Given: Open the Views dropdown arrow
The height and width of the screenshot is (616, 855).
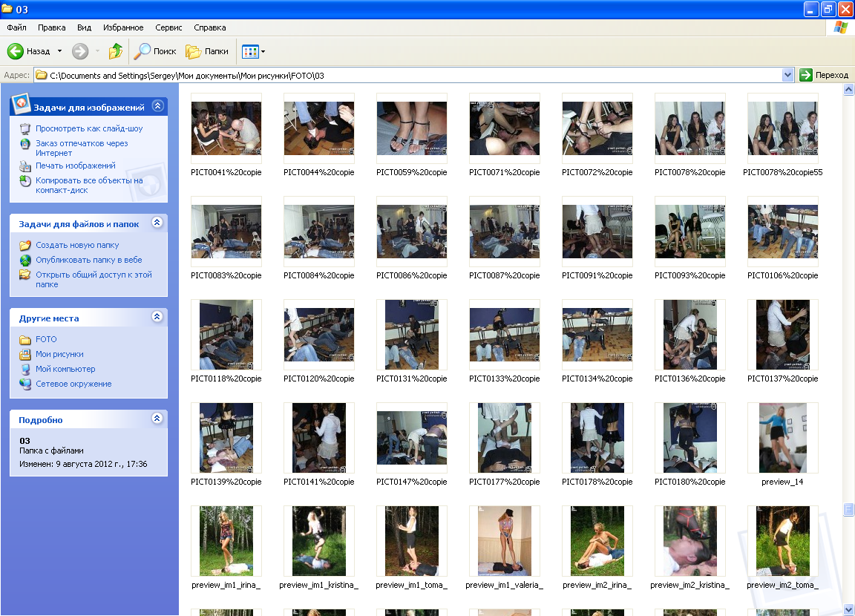Looking at the screenshot, I should [263, 52].
